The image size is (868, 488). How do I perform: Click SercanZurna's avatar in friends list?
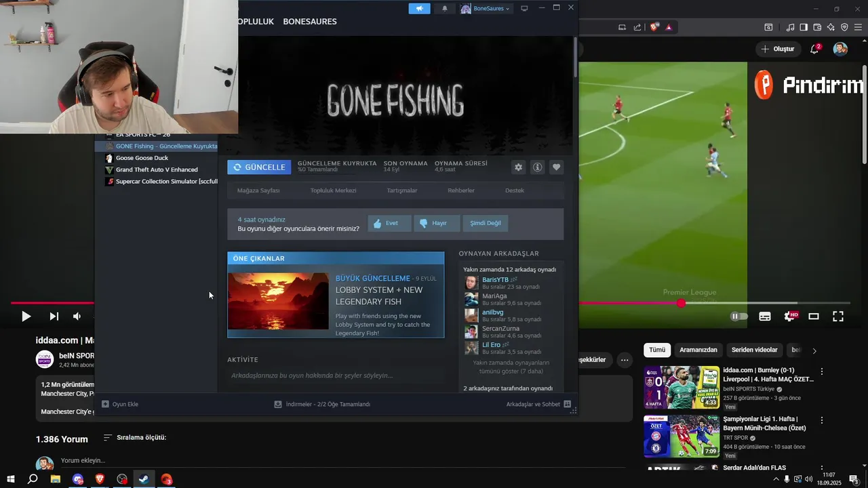[471, 331]
